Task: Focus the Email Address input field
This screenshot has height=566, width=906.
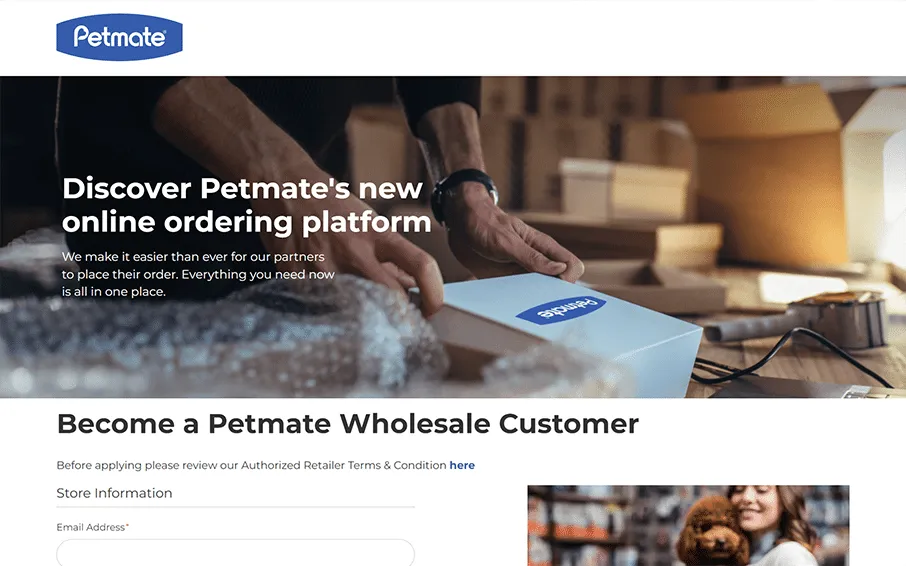Action: point(235,552)
